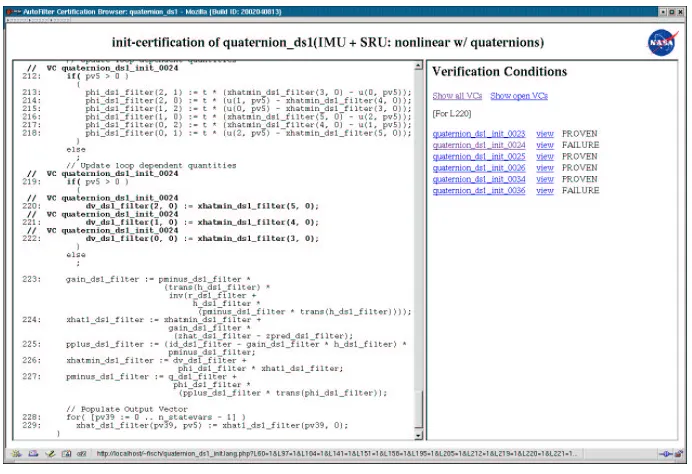692x474 pixels.
Task: Select line number 219
Action: [x=31, y=182]
